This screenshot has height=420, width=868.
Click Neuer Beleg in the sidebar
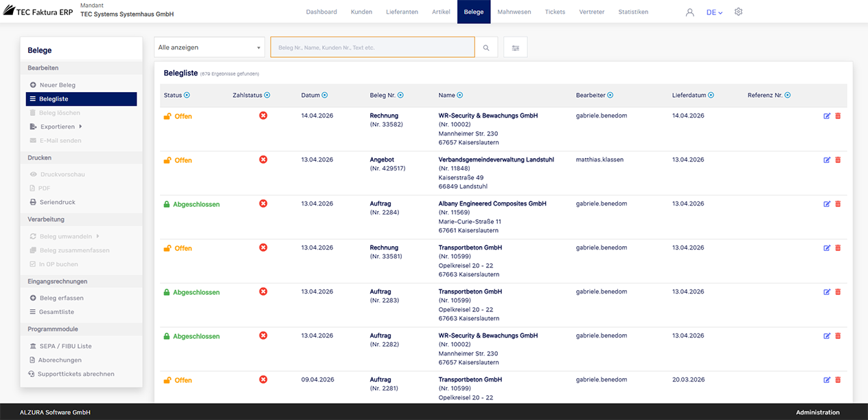(x=57, y=85)
